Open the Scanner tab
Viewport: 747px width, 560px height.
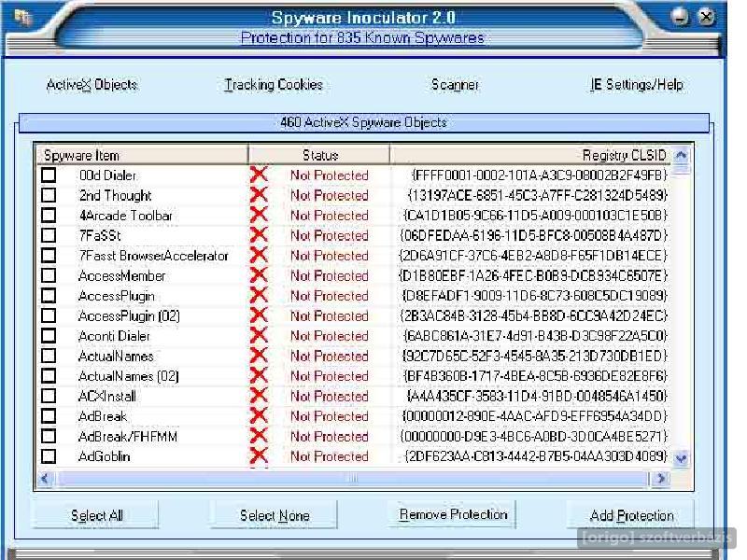[455, 85]
